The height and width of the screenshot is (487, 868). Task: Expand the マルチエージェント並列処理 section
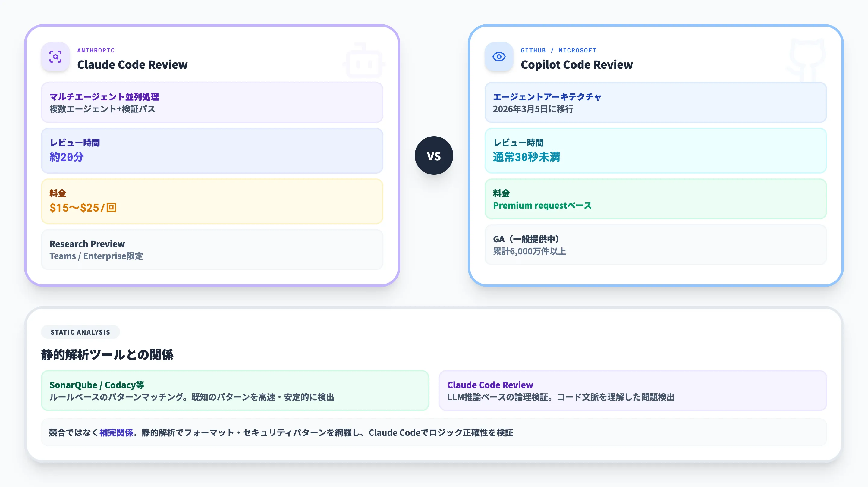coord(212,102)
